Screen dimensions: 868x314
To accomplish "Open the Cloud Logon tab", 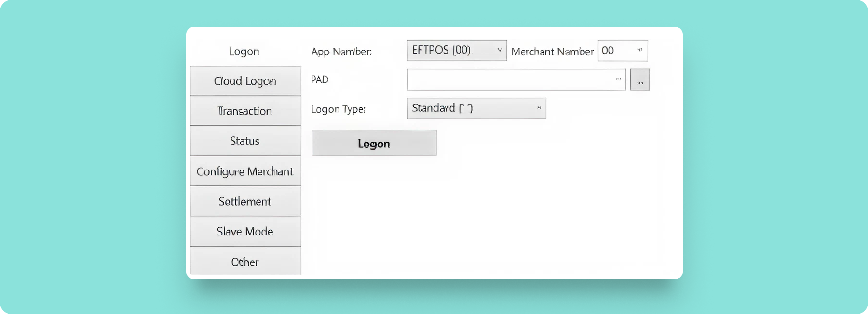I will point(245,81).
